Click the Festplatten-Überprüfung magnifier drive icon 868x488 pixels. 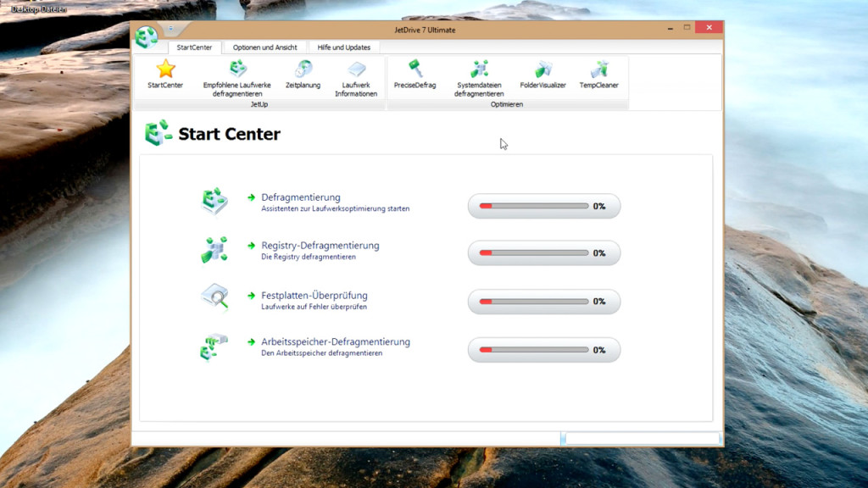(x=214, y=297)
